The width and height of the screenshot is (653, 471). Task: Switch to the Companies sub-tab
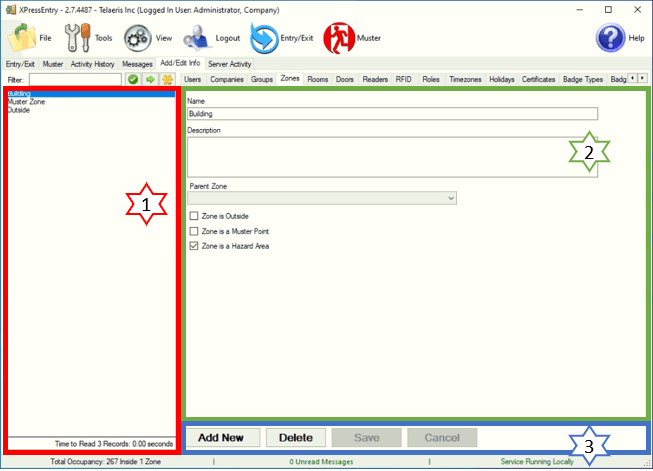tap(227, 79)
